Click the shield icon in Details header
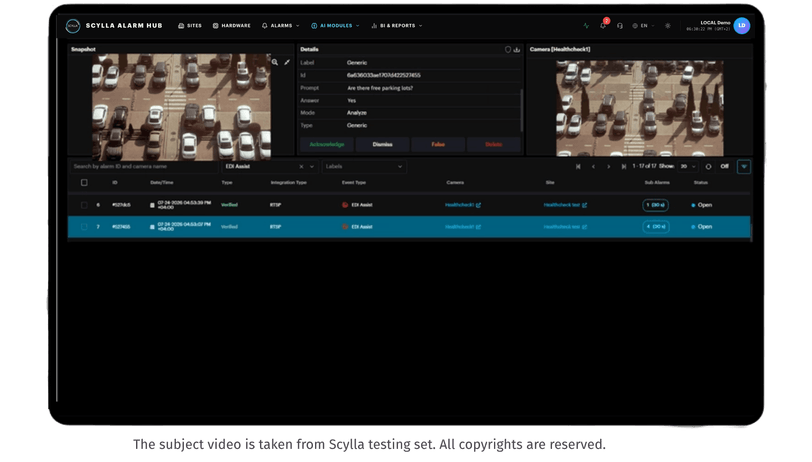The height and width of the screenshot is (462, 812). 508,50
